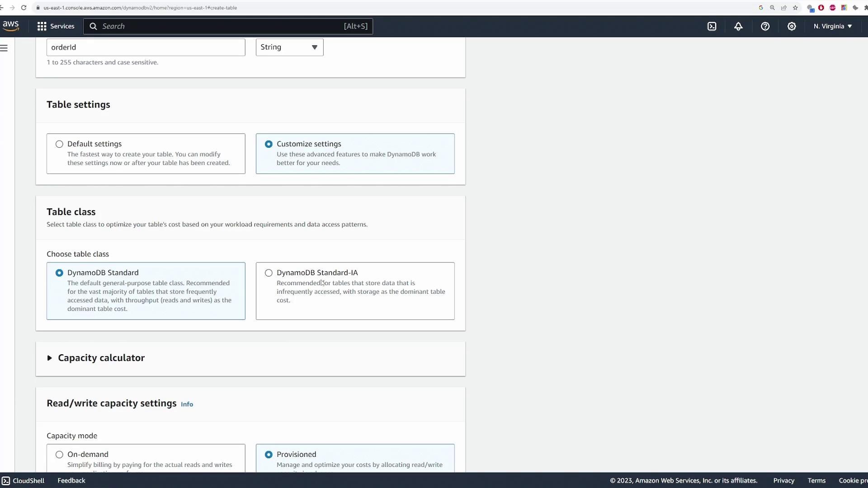Click the gray circle extension icon with blue badge
Image resolution: width=868 pixels, height=488 pixels.
coord(810,8)
